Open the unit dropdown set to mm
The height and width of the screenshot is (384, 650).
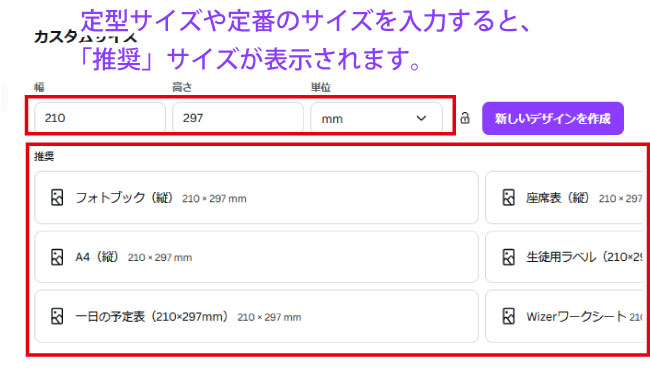[x=376, y=118]
